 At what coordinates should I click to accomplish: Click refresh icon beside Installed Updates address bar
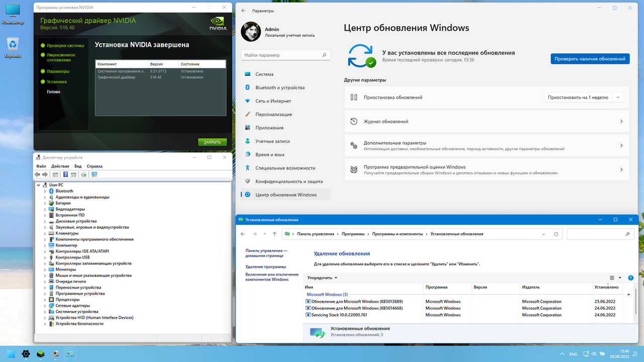coord(556,234)
